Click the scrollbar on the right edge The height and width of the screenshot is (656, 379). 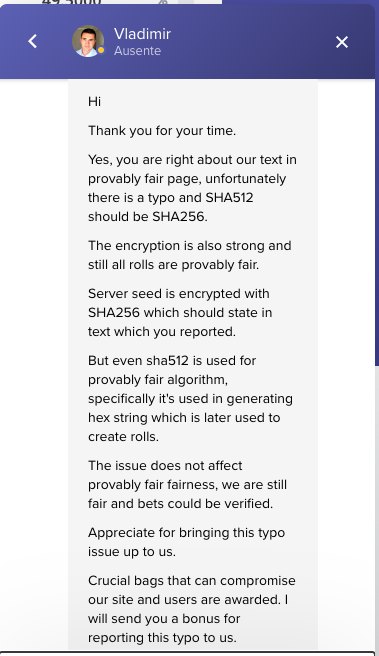[377, 183]
